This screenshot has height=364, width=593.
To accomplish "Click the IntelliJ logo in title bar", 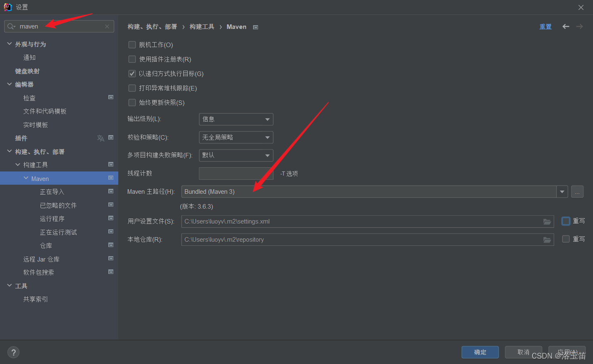I will point(7,7).
